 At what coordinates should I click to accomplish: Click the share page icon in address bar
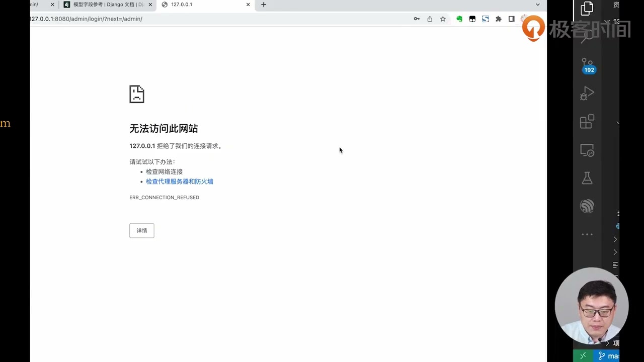430,19
